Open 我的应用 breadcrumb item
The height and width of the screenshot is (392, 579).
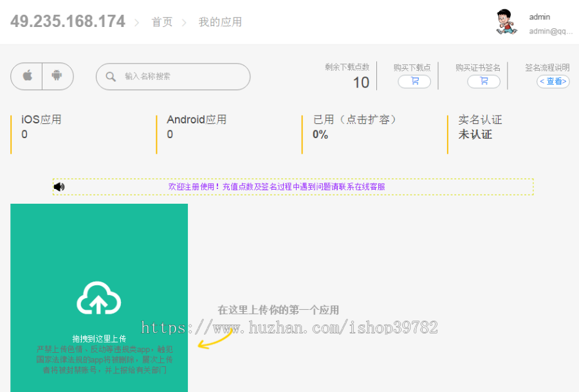(x=220, y=22)
